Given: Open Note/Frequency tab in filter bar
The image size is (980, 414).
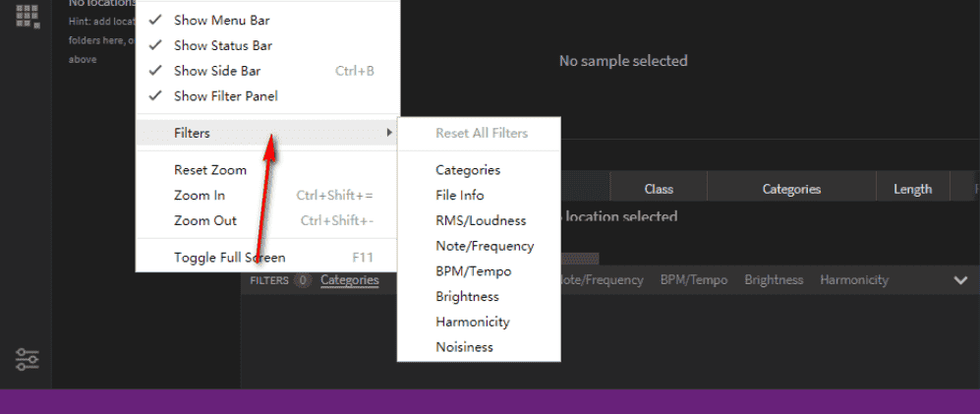Looking at the screenshot, I should [x=602, y=280].
